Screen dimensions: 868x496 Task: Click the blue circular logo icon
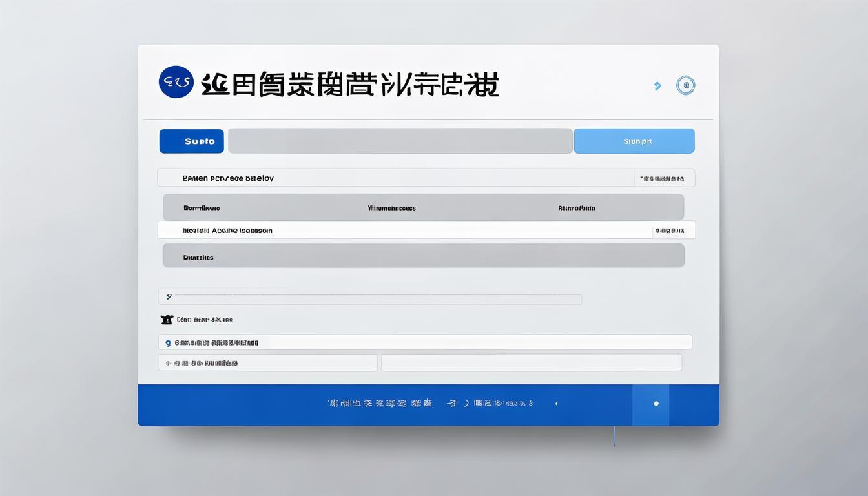tap(176, 82)
